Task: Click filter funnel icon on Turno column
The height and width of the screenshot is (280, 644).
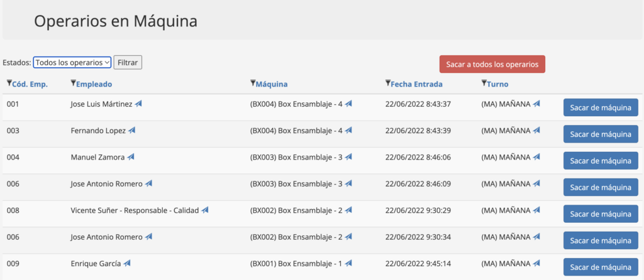Action: [x=484, y=83]
